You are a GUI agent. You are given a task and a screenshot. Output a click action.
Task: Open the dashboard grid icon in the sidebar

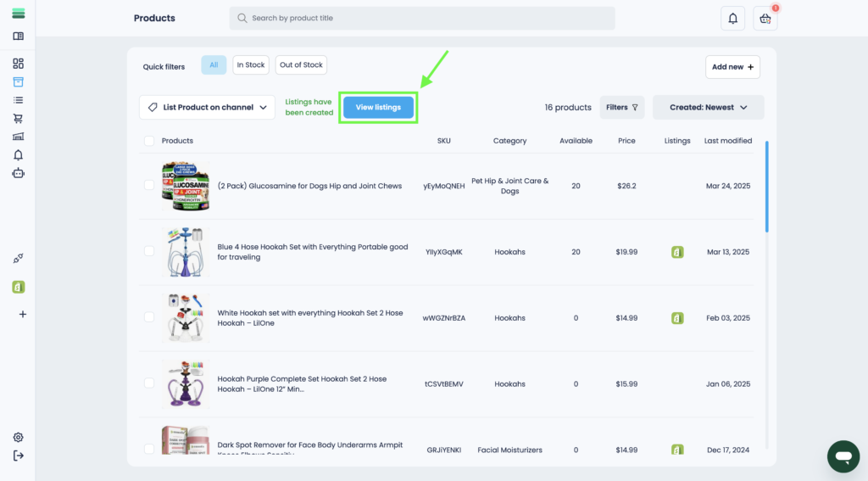click(x=18, y=64)
